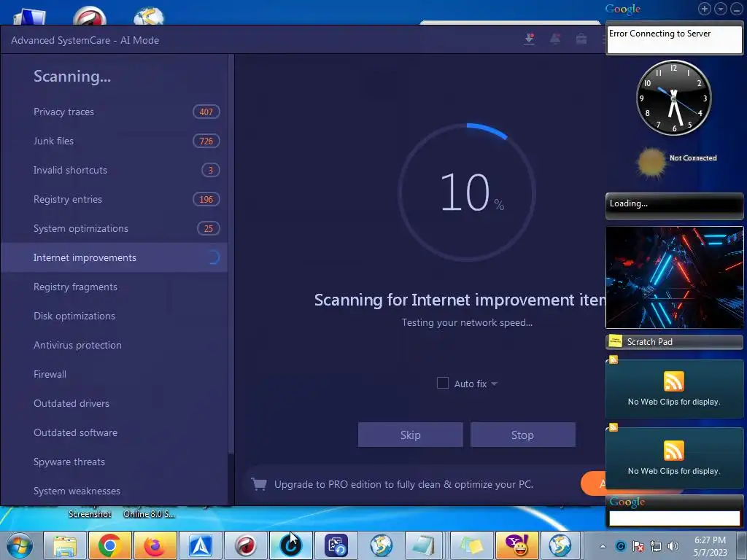The height and width of the screenshot is (560, 747).
Task: Open the Sticky Notes taskbar icon
Action: point(471,545)
